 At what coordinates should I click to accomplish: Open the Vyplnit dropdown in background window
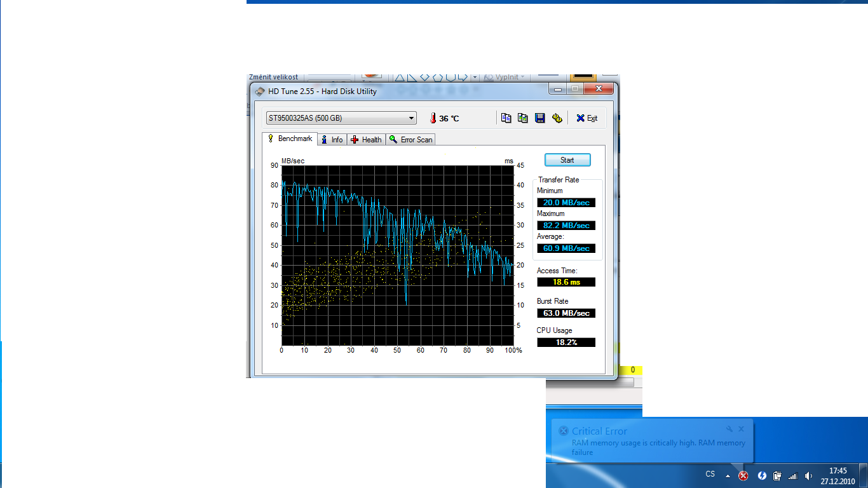coord(505,78)
